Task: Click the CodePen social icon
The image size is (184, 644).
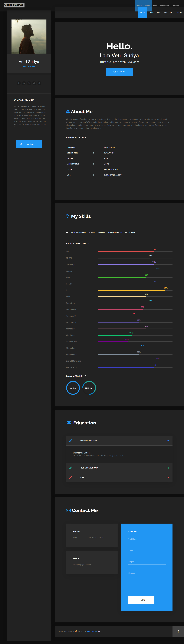Action: coord(29,83)
